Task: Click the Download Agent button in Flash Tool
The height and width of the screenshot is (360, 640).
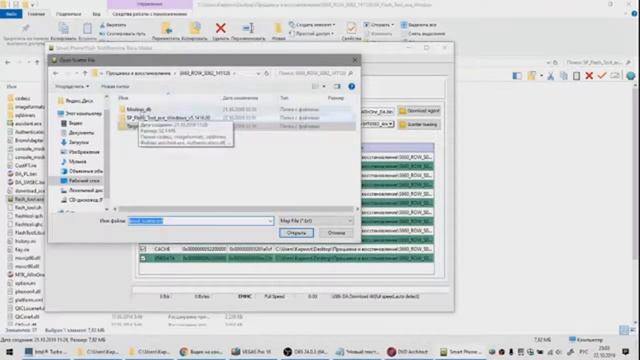Action: (x=419, y=111)
